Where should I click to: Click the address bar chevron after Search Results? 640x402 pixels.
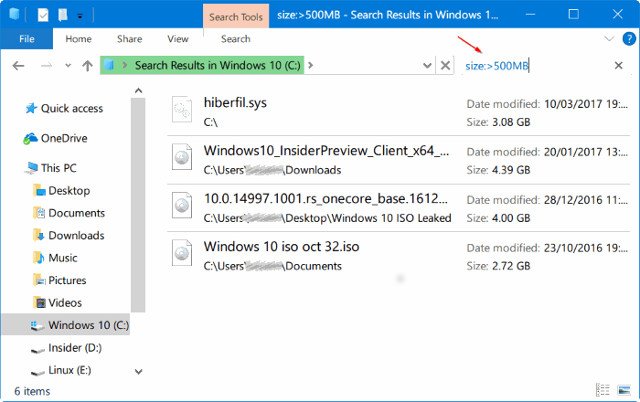[x=311, y=65]
